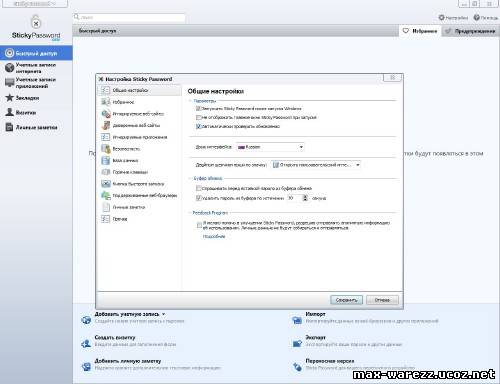Open the Закладки star icon in sidebar
The image size is (500, 384).
coord(9,98)
